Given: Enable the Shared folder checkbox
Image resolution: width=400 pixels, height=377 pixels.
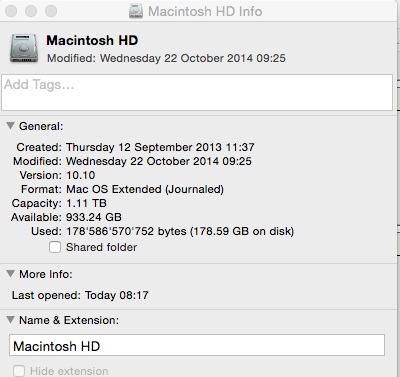Looking at the screenshot, I should pos(55,247).
